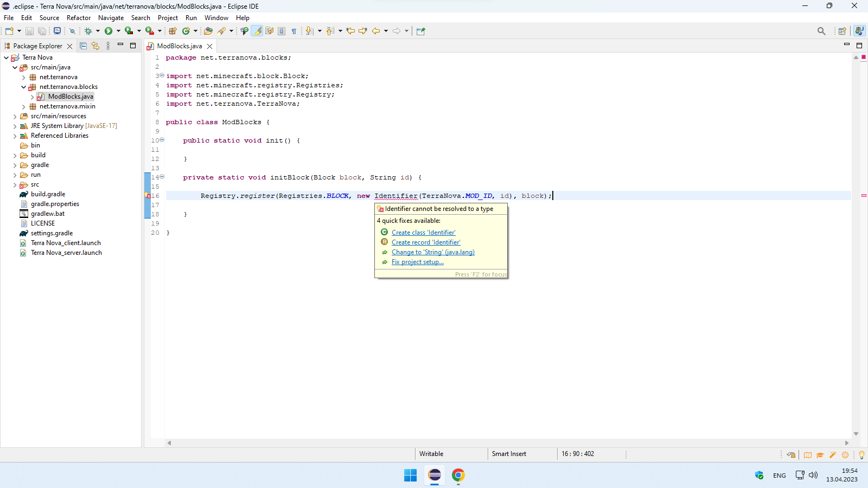Select the ModBlocks.java editor tab
868x488 pixels.
pyautogui.click(x=179, y=46)
